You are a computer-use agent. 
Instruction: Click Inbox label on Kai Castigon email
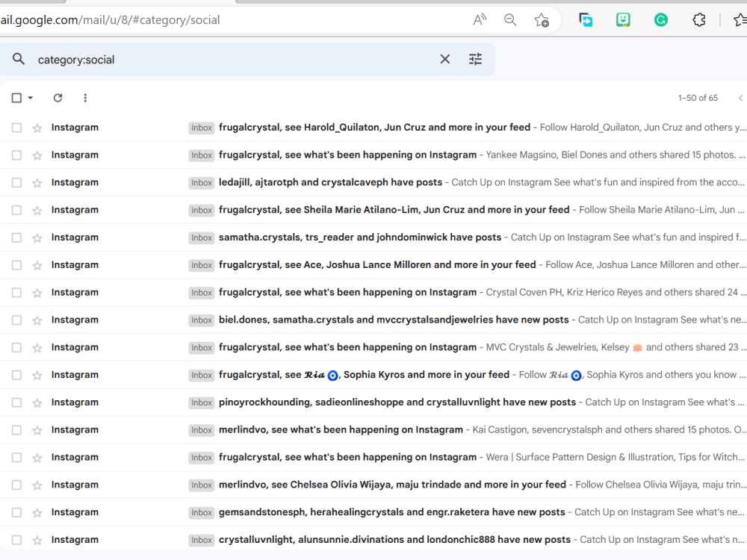(202, 430)
